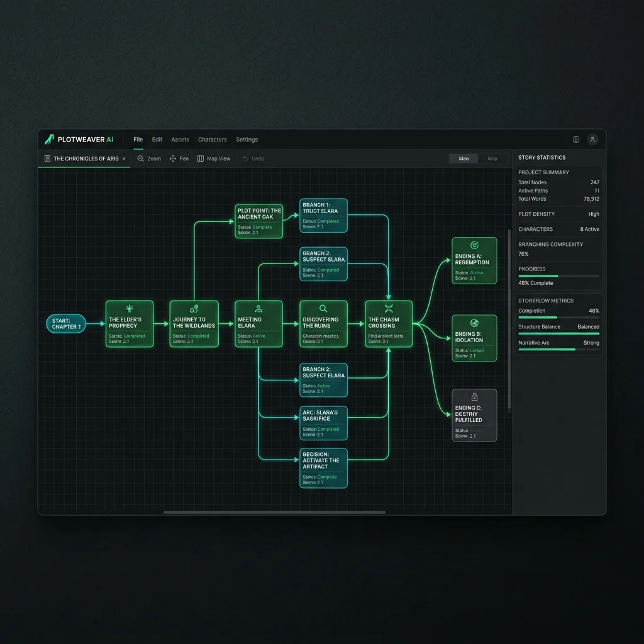Select the Start: Chapter 1 node
The height and width of the screenshot is (644, 644).
pos(66,324)
